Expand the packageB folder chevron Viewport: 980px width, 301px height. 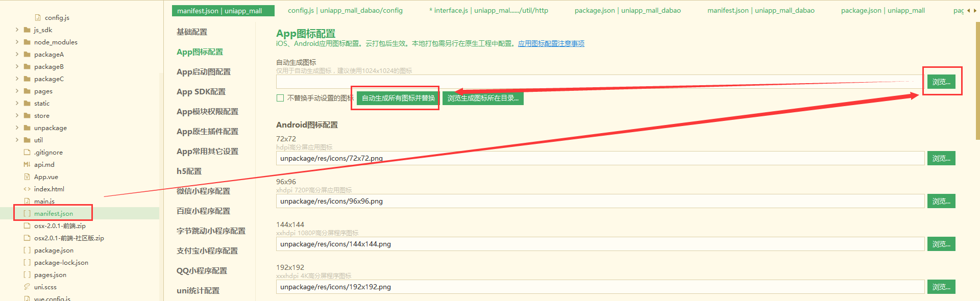[17, 67]
